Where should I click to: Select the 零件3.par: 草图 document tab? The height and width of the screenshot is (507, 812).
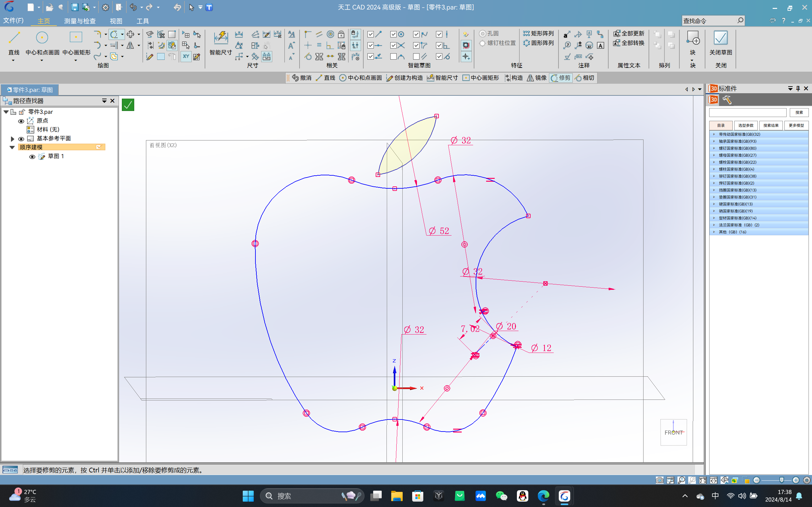point(30,89)
